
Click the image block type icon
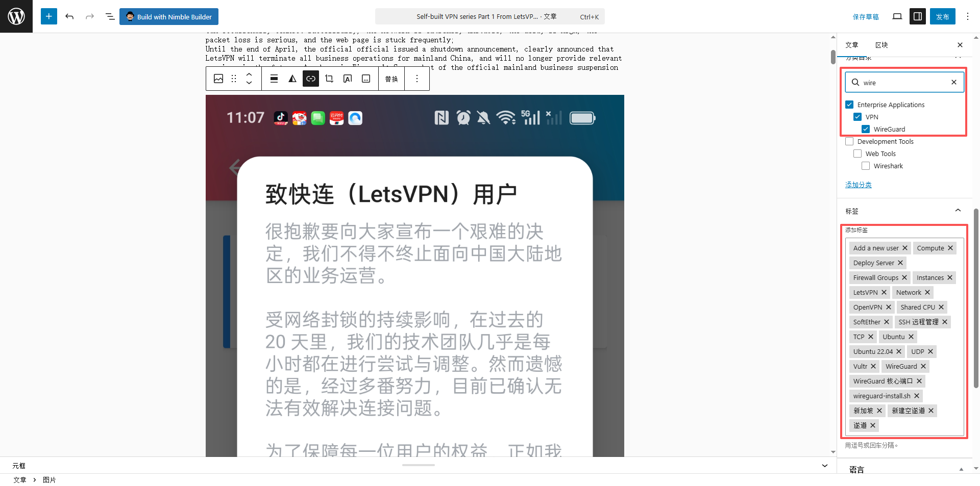click(218, 79)
